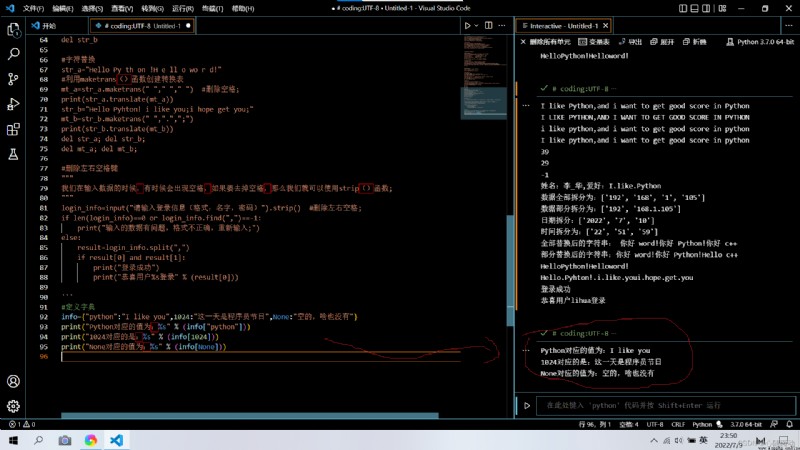The height and width of the screenshot is (450, 800).
Task: Toggle secondary side bar layout icon
Action: (706, 8)
